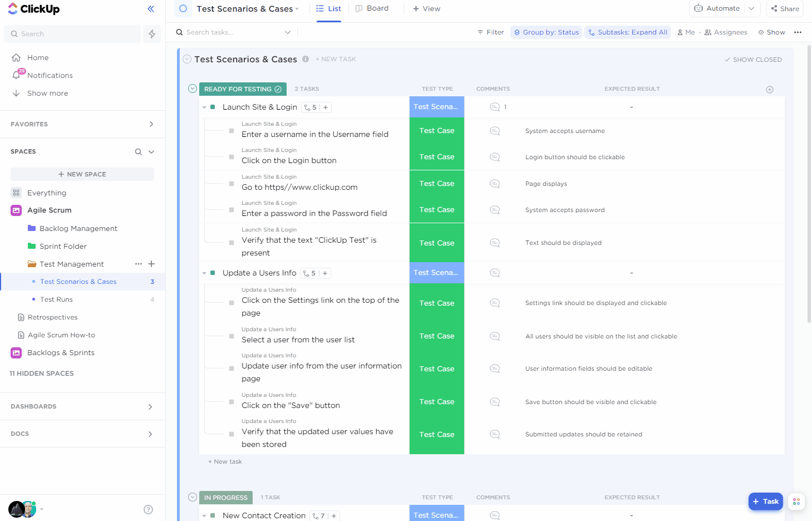The image size is (812, 521).
Task: Open the help question mark icon
Action: (x=148, y=509)
